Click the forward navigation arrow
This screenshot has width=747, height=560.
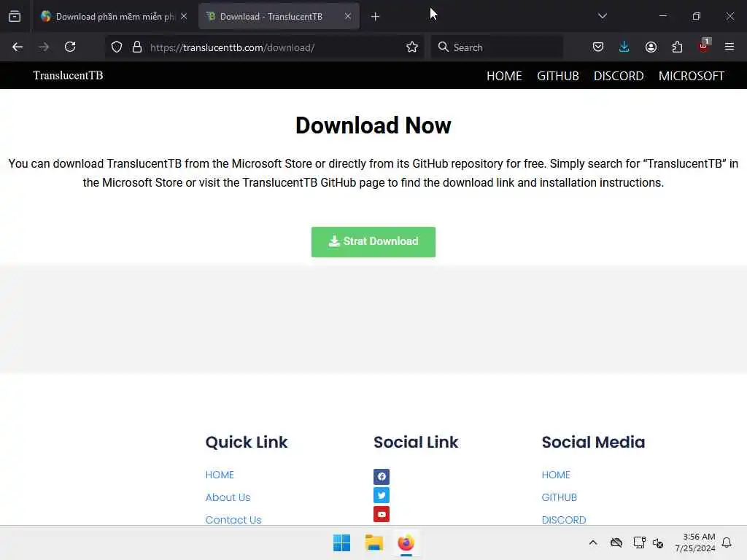(43, 47)
